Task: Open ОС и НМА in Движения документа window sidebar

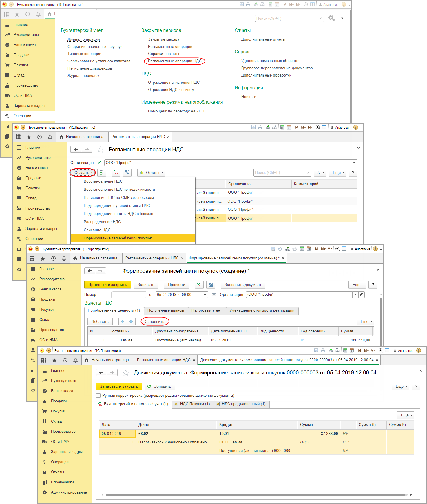Action: coord(60,442)
